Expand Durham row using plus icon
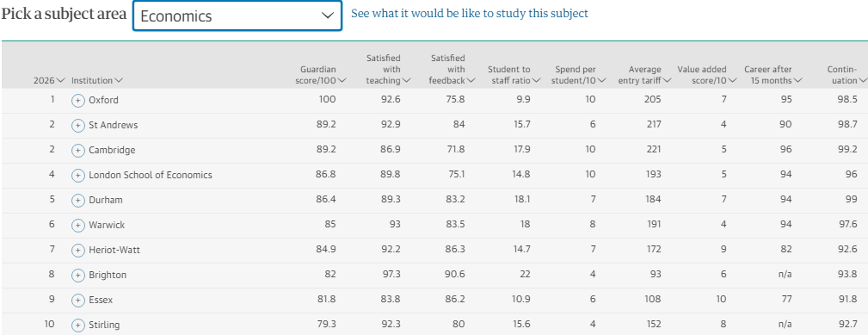868x335 pixels. [x=78, y=201]
